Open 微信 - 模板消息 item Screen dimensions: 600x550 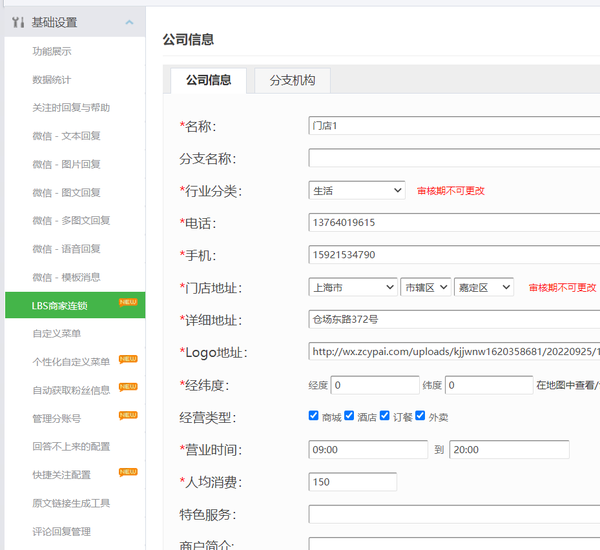(x=67, y=277)
